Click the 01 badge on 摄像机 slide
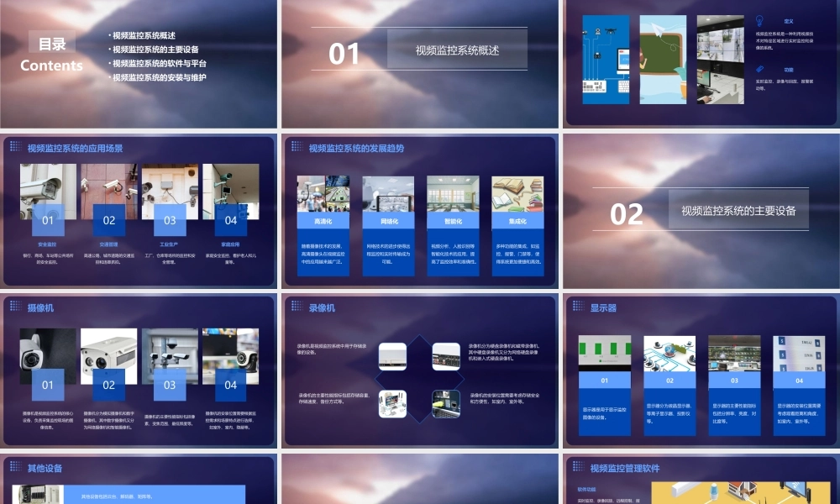 (x=48, y=385)
